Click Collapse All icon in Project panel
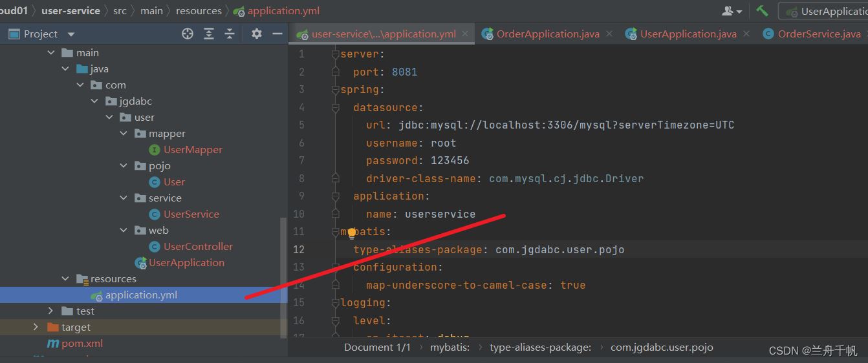The image size is (868, 363). (230, 34)
